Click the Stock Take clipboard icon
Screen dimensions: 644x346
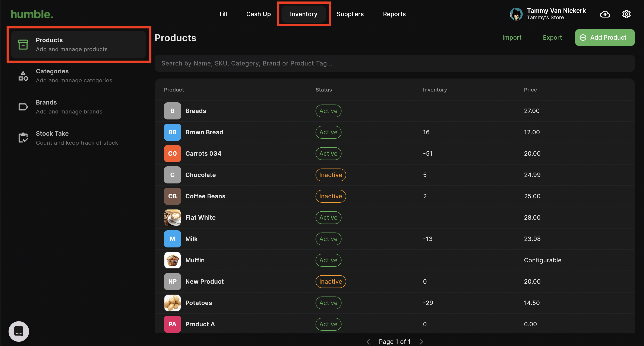23,138
